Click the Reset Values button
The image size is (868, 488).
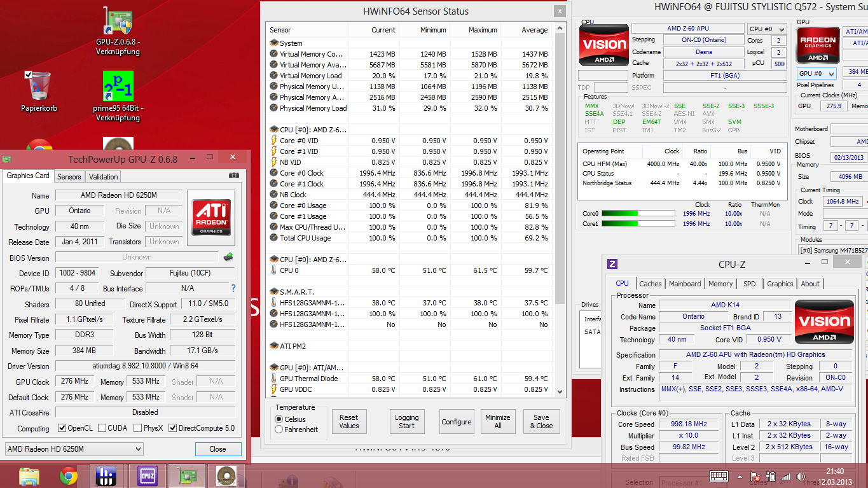coord(349,421)
